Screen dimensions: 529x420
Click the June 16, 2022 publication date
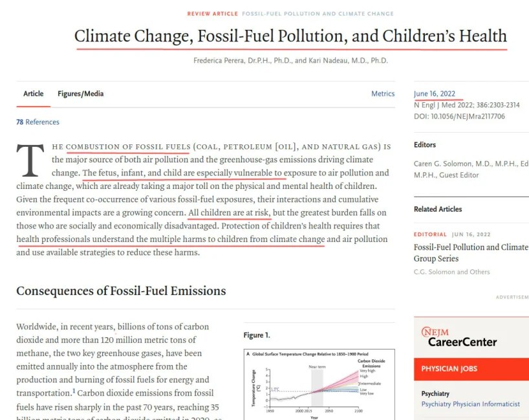tap(435, 94)
